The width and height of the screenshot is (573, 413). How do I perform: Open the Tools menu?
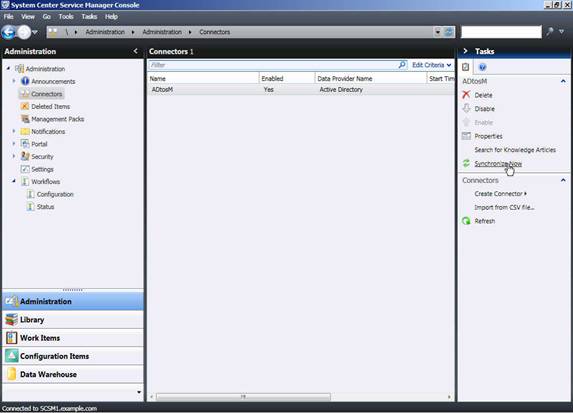[66, 16]
